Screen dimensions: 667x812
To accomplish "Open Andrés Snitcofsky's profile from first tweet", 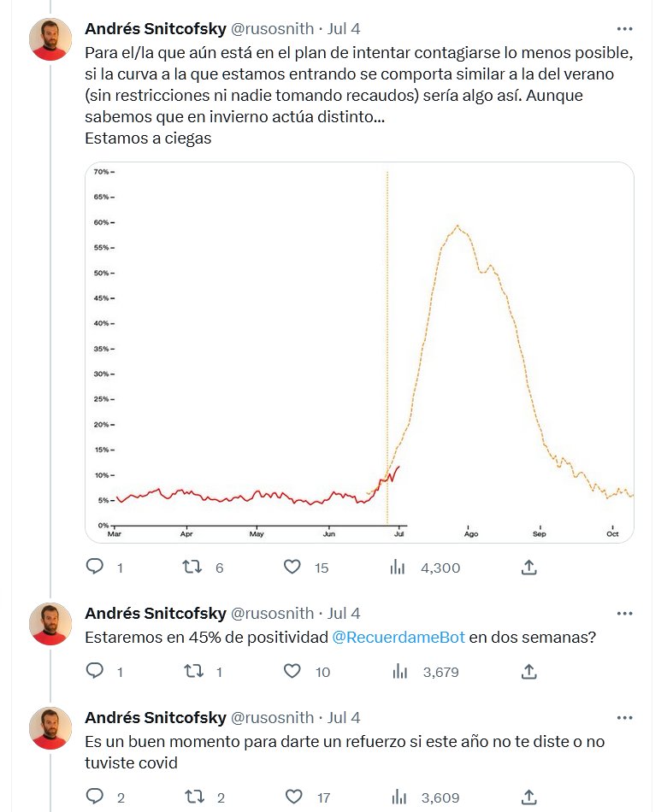I will [156, 28].
